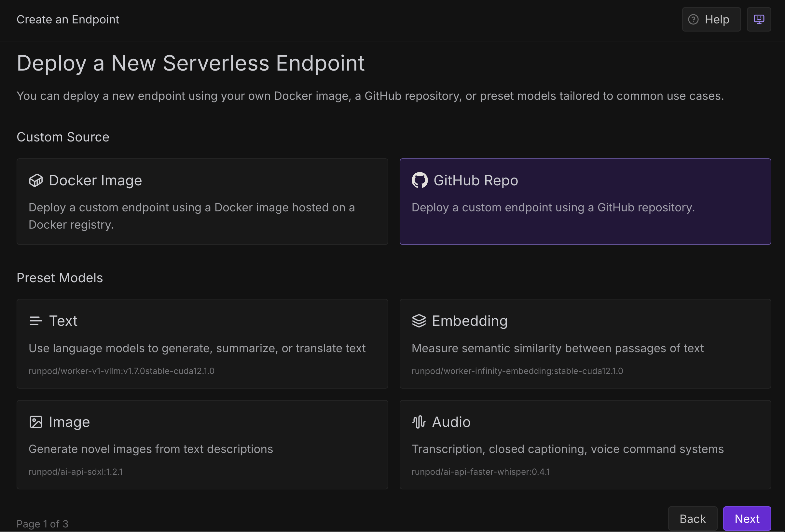The width and height of the screenshot is (785, 532).
Task: Click 'Use language models to generate' description
Action: pyautogui.click(x=197, y=348)
